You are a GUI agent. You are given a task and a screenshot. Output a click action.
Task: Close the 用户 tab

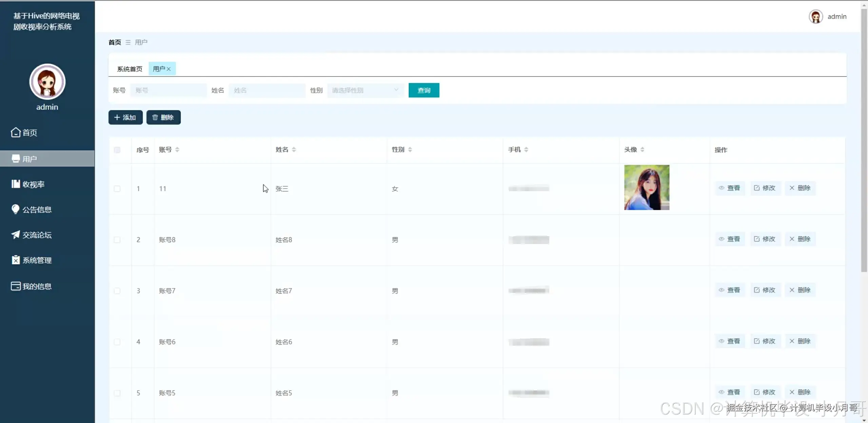[x=169, y=69]
